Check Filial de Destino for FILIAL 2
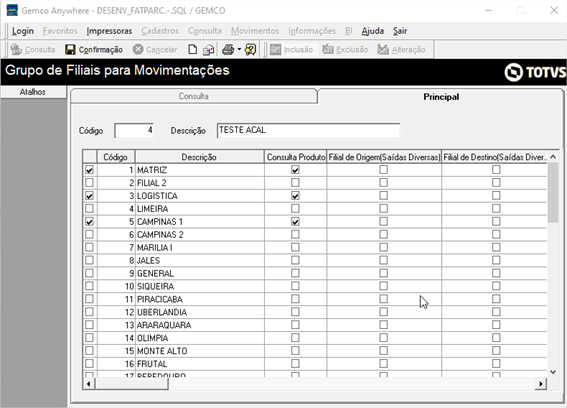567x408 pixels. (x=496, y=183)
